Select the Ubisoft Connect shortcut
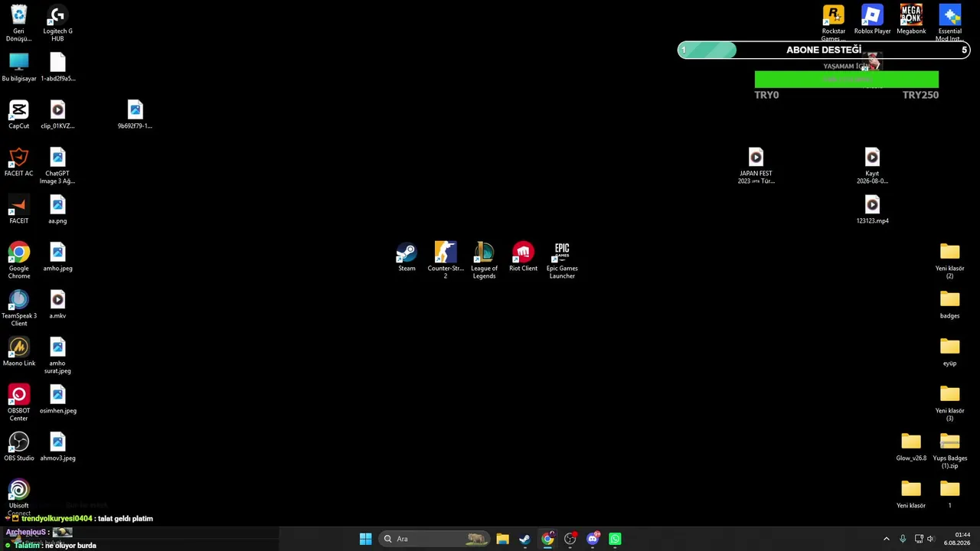Screen dimensions: 980x551 click(19, 497)
